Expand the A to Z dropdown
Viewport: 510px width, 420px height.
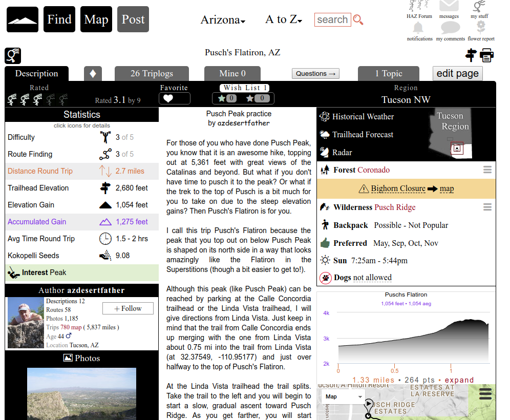pos(283,20)
